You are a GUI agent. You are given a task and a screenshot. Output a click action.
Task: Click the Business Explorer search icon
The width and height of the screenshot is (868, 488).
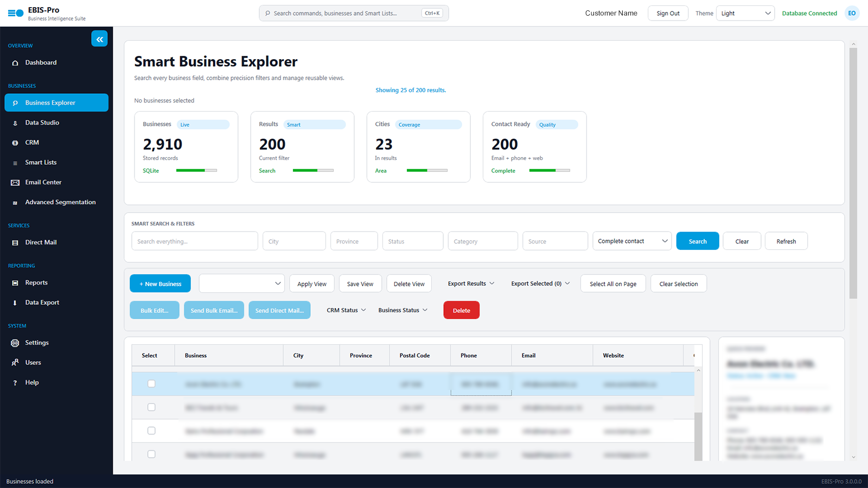click(15, 103)
